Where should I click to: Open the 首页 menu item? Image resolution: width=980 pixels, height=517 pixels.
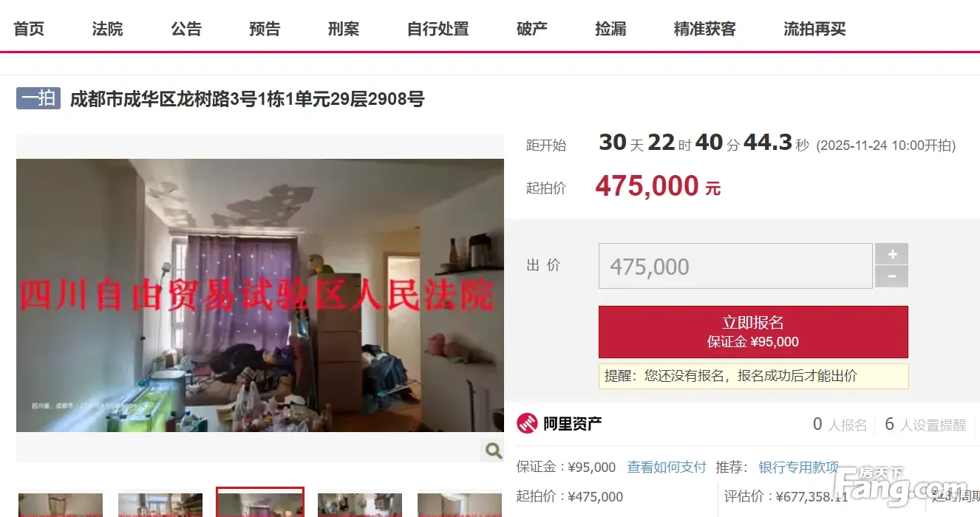[29, 29]
